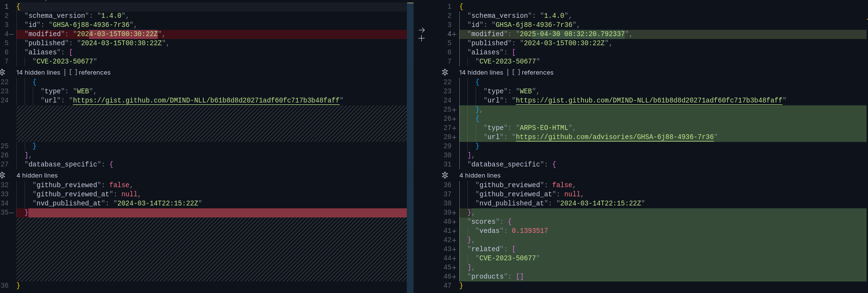Open the github.com advisories GHSA link

tap(615, 137)
